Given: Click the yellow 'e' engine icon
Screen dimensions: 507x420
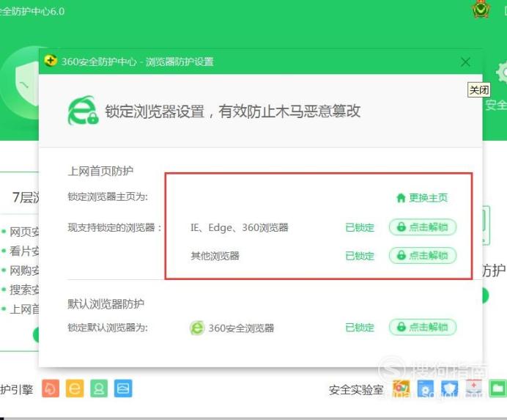Looking at the screenshot, I should [75, 388].
